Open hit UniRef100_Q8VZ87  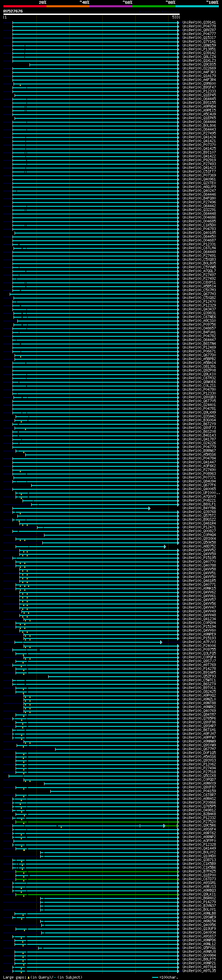199,30
